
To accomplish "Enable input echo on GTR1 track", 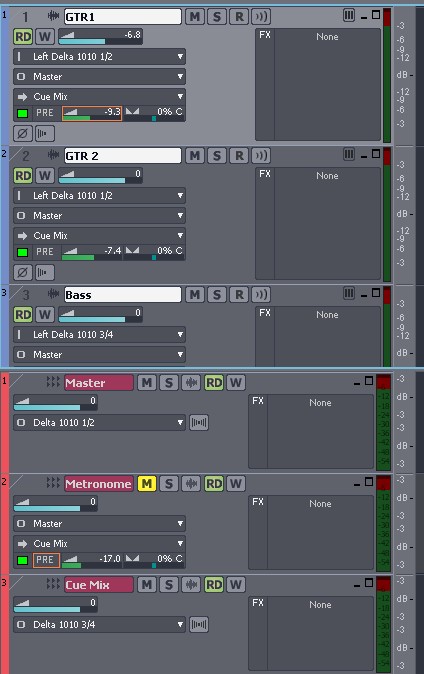I will pyautogui.click(x=261, y=17).
